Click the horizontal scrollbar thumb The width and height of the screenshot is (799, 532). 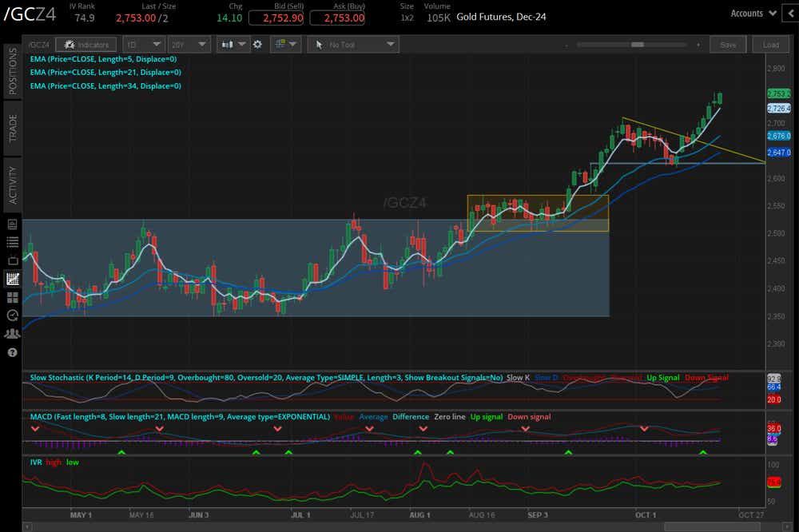(711, 527)
